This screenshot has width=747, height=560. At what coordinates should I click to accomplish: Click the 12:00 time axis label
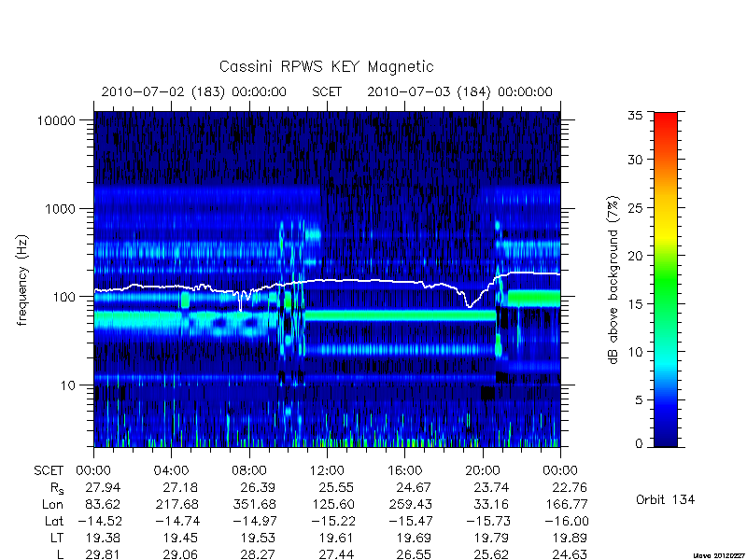[327, 471]
